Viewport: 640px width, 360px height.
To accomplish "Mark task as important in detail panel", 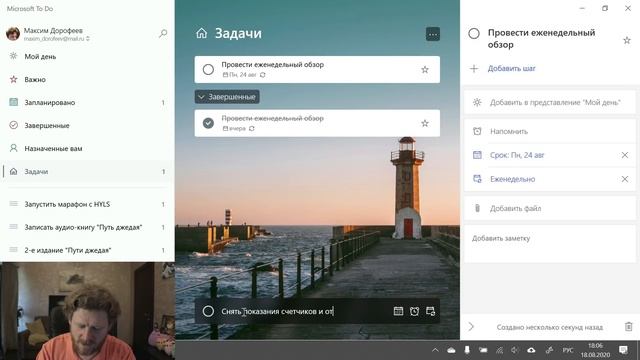I will click(x=627, y=40).
